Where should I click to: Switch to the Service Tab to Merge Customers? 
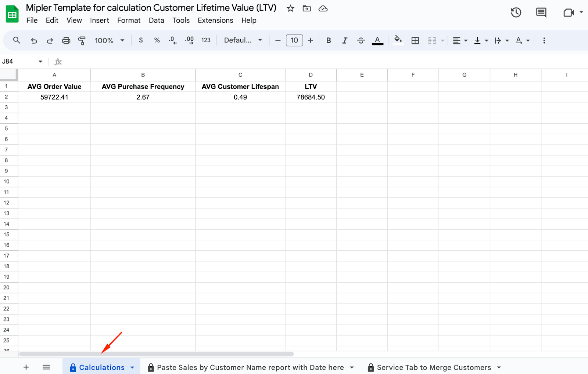(x=434, y=367)
